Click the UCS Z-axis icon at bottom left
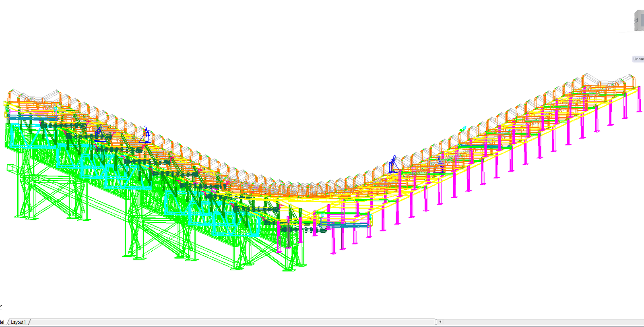This screenshot has width=644, height=327. click(1, 307)
